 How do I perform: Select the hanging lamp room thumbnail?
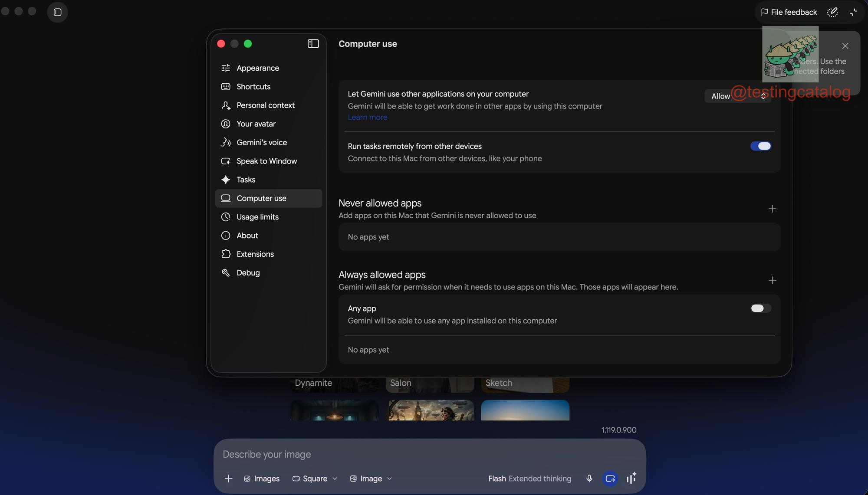pyautogui.click(x=334, y=410)
